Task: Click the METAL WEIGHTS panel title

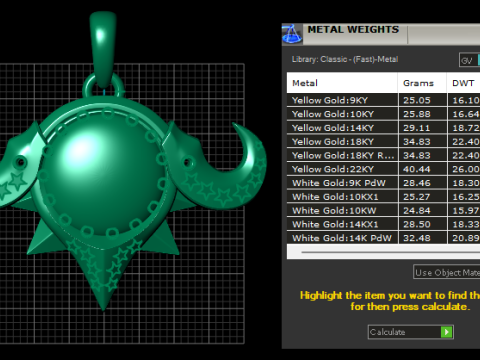Action: click(353, 30)
